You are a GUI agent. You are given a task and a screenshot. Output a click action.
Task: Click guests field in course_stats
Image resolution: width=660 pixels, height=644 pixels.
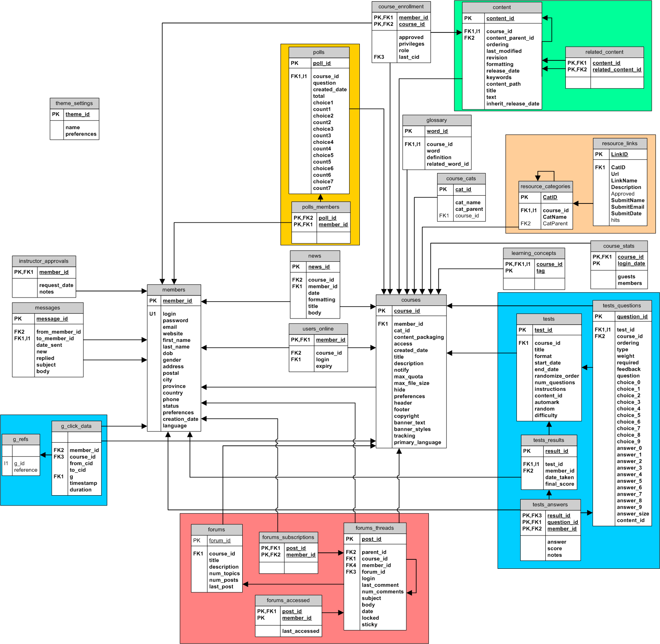626,277
